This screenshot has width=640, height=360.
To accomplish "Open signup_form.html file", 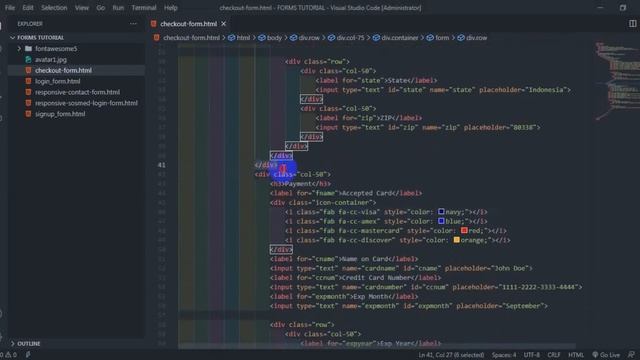I will 60,114.
